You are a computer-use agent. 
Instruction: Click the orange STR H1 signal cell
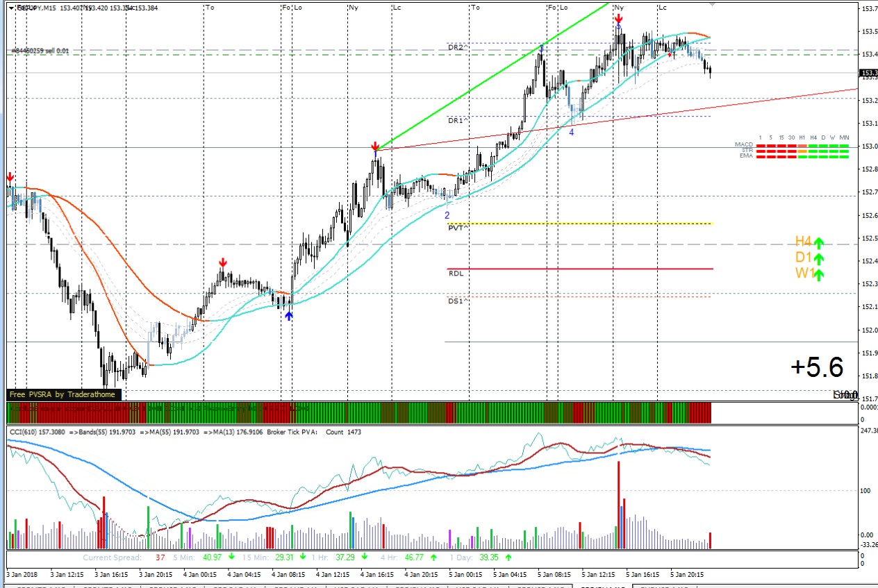[x=802, y=151]
